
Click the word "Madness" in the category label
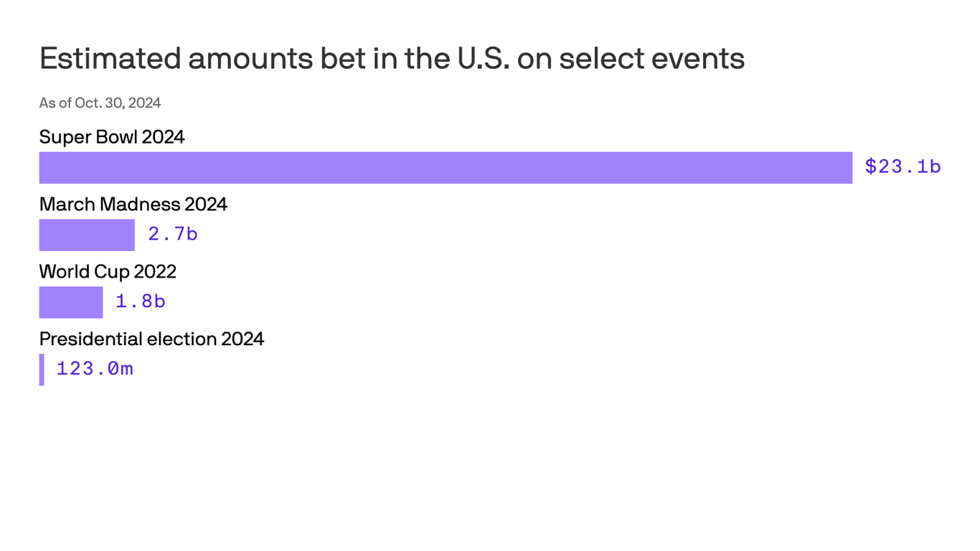(x=140, y=204)
